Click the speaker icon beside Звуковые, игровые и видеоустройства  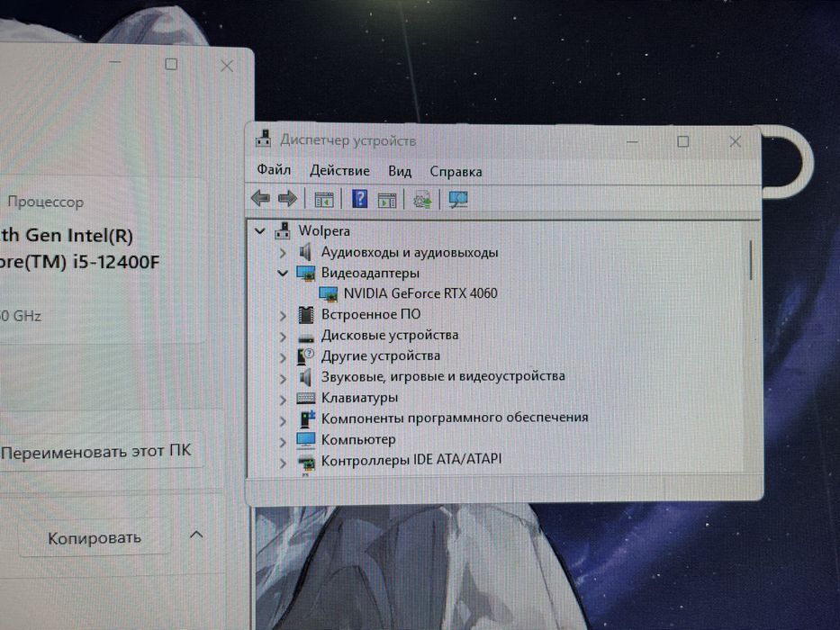305,378
